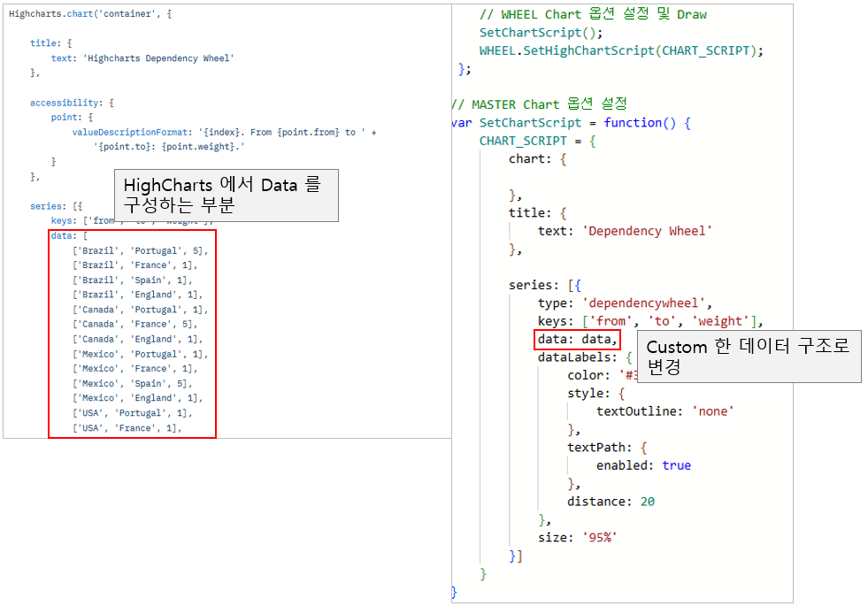Click the '// MASTER Chart 옵션 설정' comment

pos(539,104)
